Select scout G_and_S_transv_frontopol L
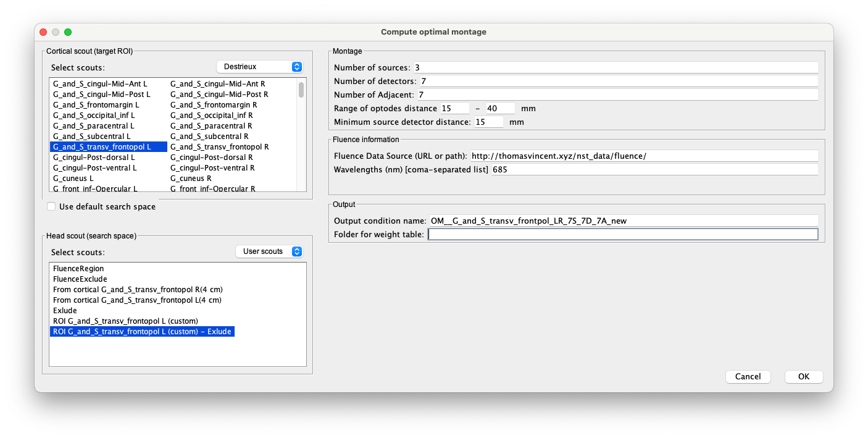 pos(109,147)
